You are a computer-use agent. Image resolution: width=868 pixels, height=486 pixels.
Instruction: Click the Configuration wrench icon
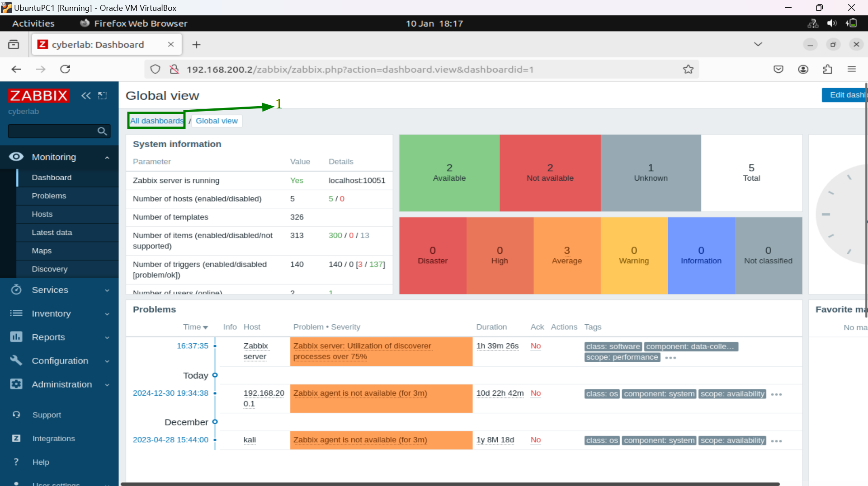coord(16,360)
